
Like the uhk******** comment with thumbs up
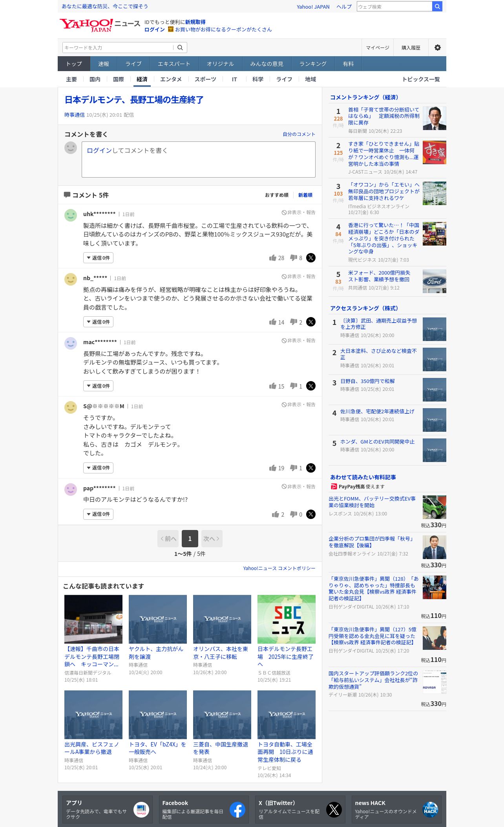tap(273, 258)
